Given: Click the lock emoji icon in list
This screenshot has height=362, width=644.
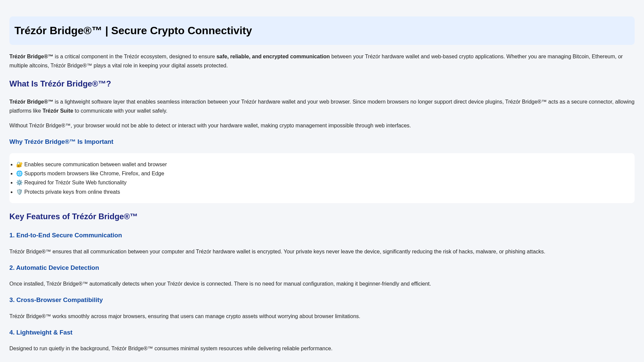Looking at the screenshot, I should tap(19, 165).
